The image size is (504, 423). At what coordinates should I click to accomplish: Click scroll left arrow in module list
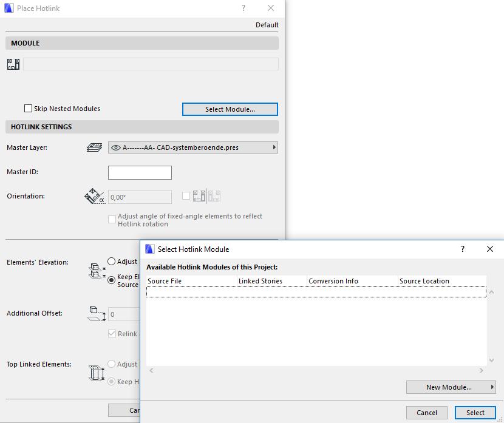pyautogui.click(x=151, y=370)
